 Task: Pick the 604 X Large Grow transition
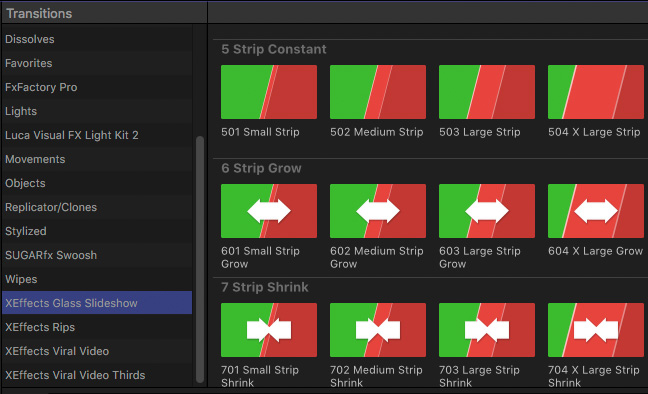pyautogui.click(x=596, y=211)
